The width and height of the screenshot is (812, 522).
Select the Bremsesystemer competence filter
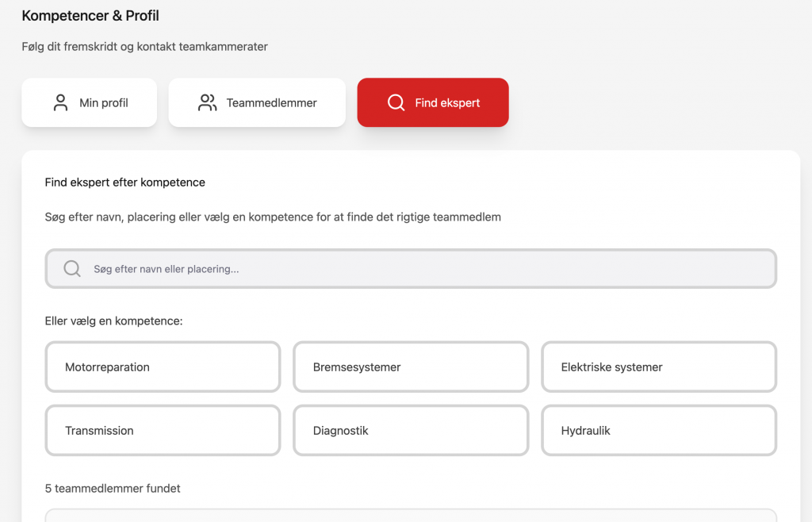tap(411, 367)
